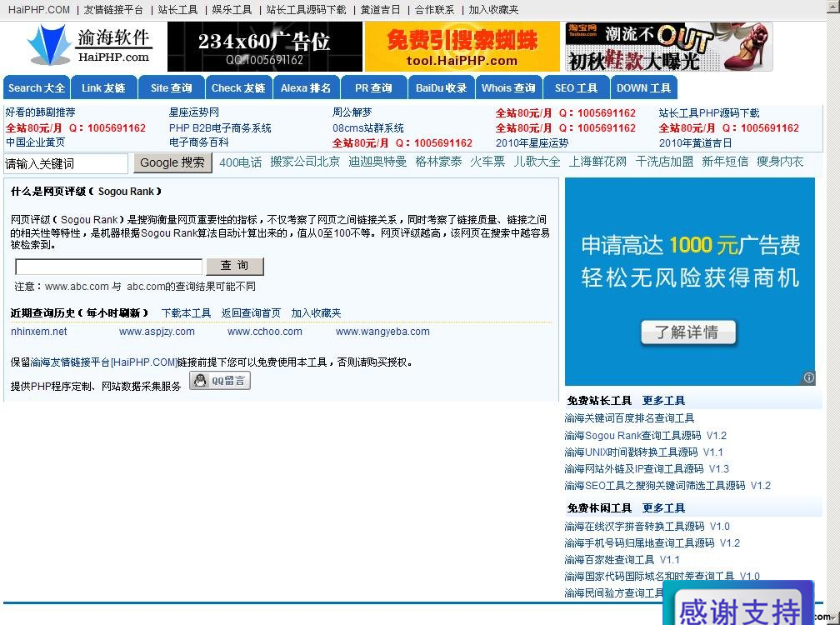Open 渝海手机号码归属地查询工具源码 V1.2 link
This screenshot has height=625, width=840.
click(x=652, y=543)
